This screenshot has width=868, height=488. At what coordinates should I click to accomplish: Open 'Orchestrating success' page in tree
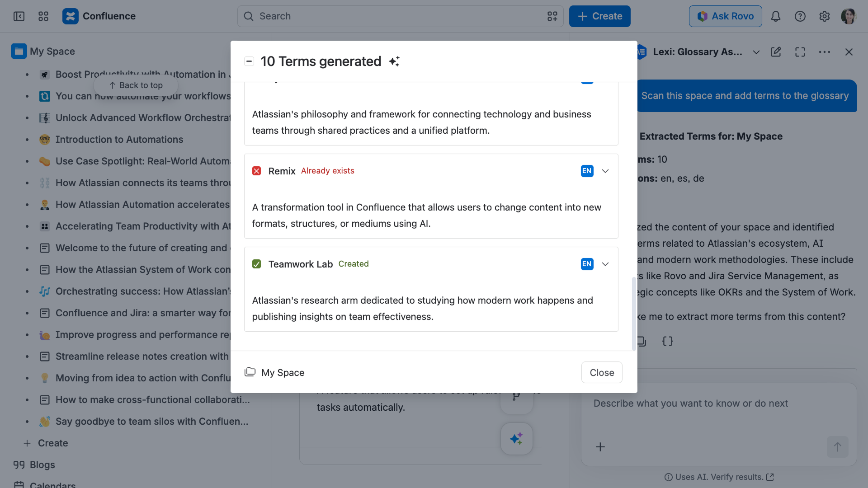click(143, 291)
